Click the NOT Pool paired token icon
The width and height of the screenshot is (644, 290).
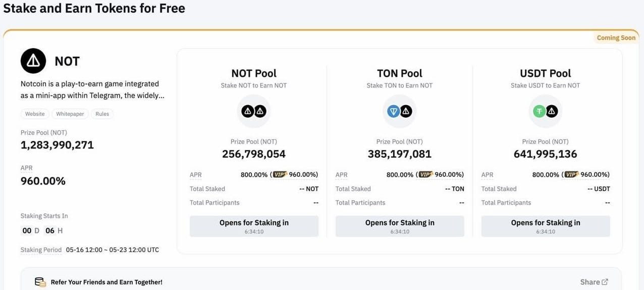(x=254, y=111)
